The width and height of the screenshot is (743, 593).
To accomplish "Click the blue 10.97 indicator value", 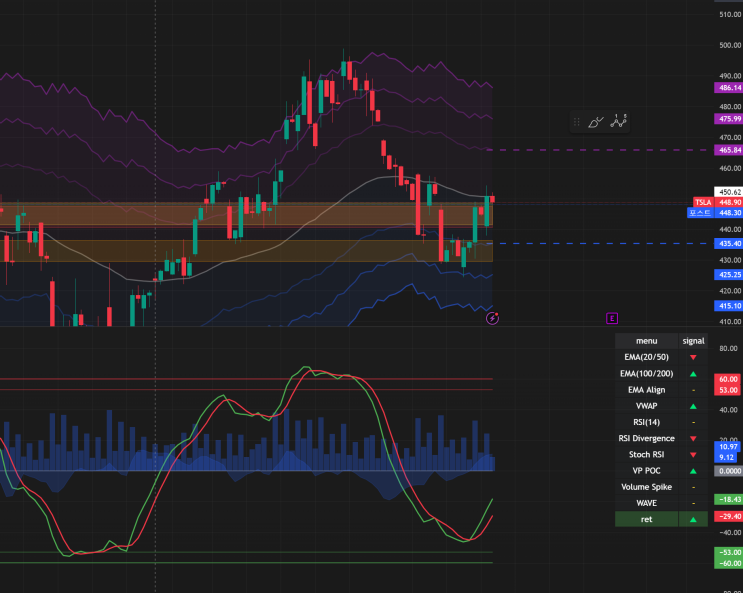I will (x=728, y=447).
